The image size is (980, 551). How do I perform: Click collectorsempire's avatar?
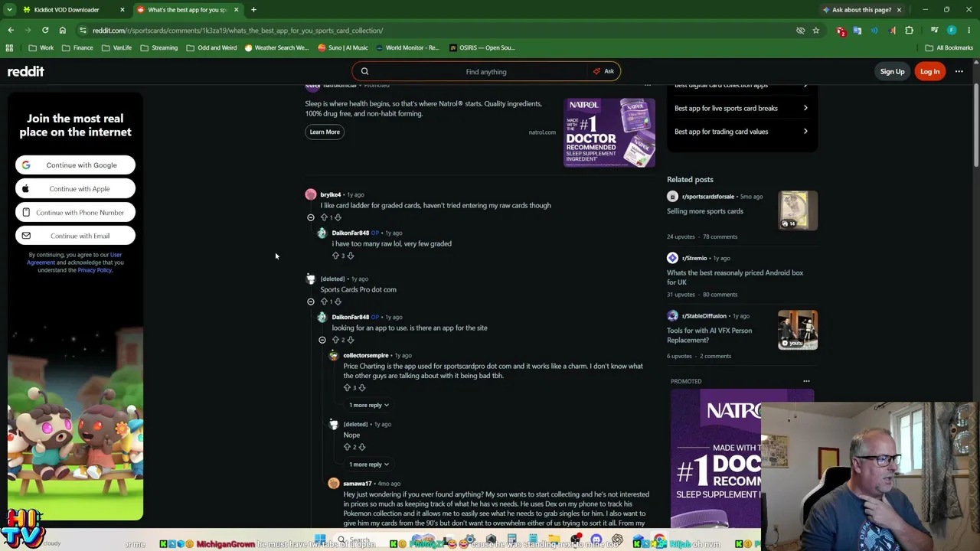click(x=334, y=355)
